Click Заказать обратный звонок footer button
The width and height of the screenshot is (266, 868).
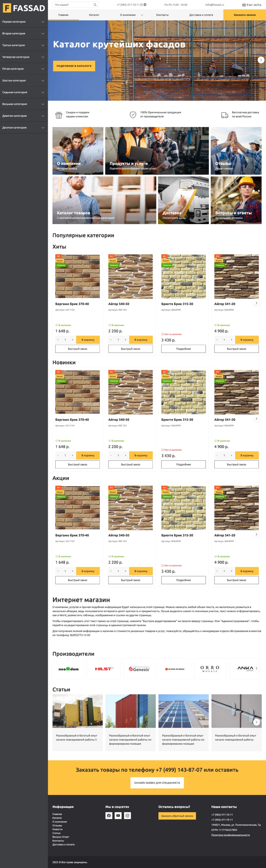tap(177, 816)
